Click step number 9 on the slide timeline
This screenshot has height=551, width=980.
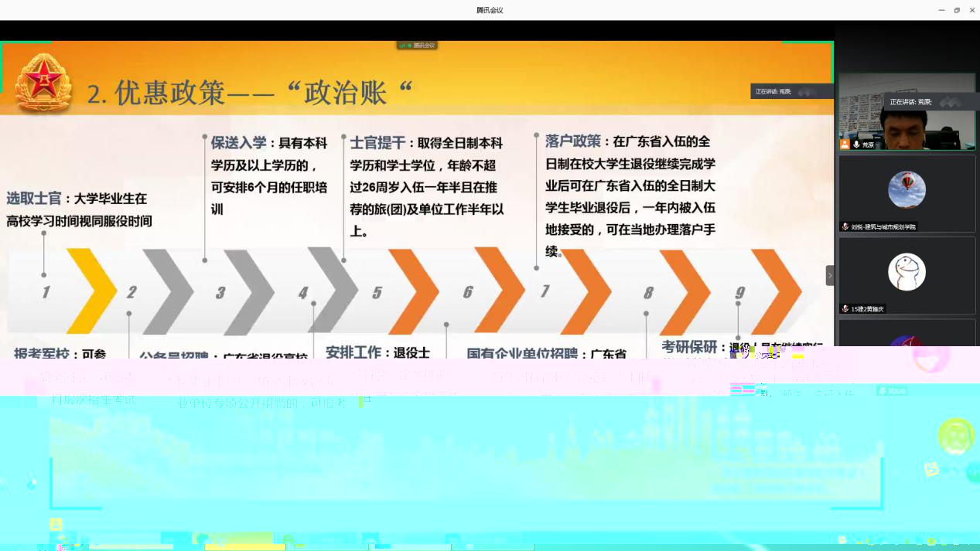pyautogui.click(x=740, y=292)
